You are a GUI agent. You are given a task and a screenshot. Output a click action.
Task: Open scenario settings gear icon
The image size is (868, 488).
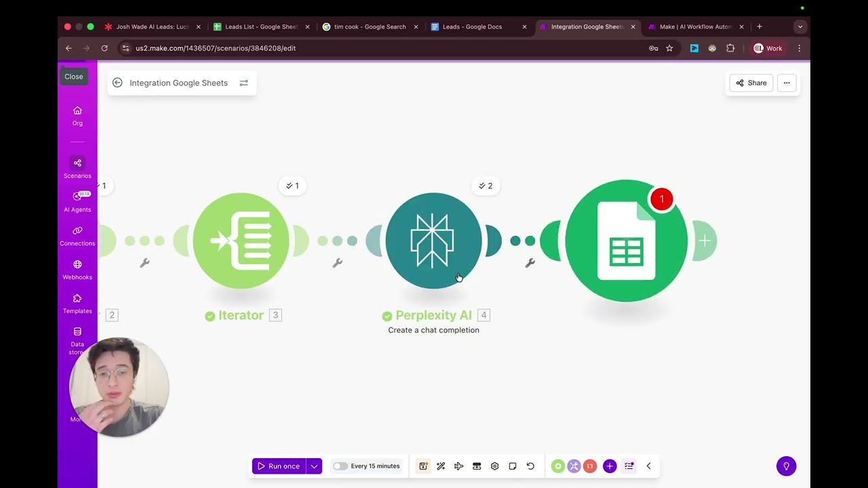click(494, 466)
